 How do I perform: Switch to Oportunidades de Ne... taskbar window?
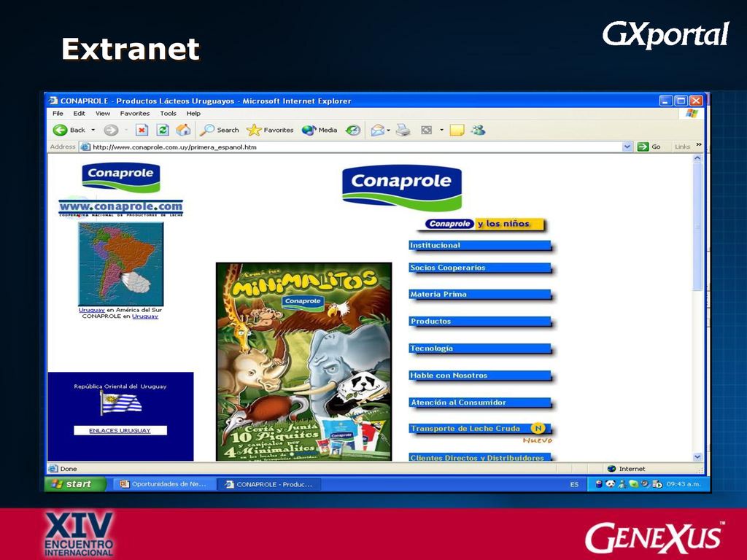[x=163, y=484]
